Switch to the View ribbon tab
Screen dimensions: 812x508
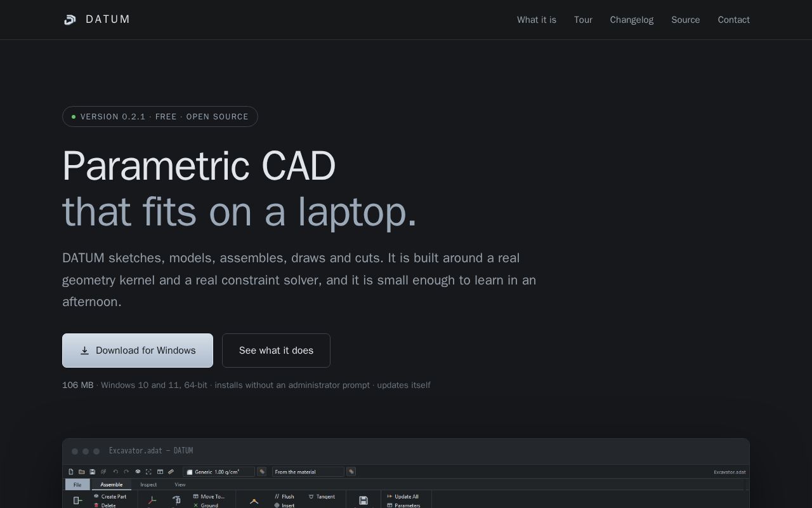coord(180,485)
